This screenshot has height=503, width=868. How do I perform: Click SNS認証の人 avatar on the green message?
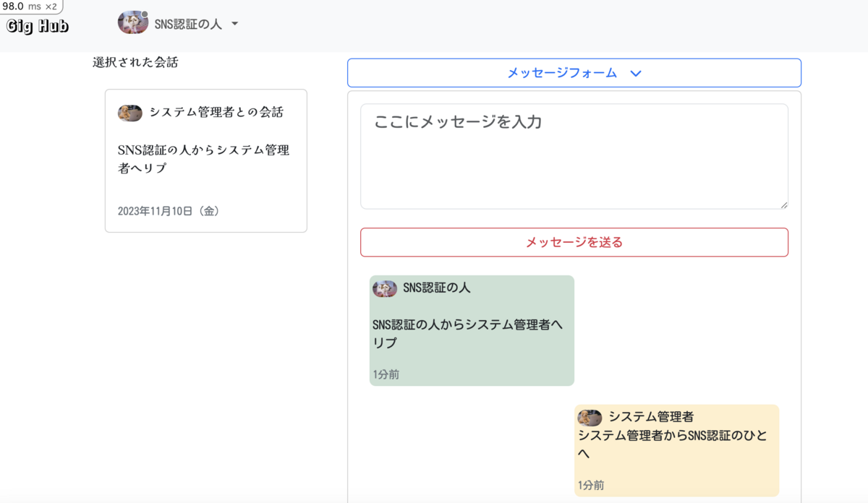(x=384, y=288)
